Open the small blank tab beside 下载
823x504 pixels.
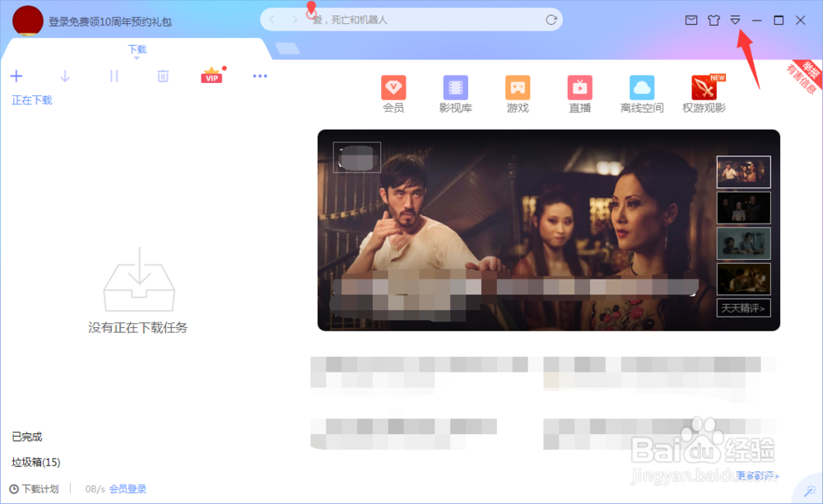[x=287, y=49]
